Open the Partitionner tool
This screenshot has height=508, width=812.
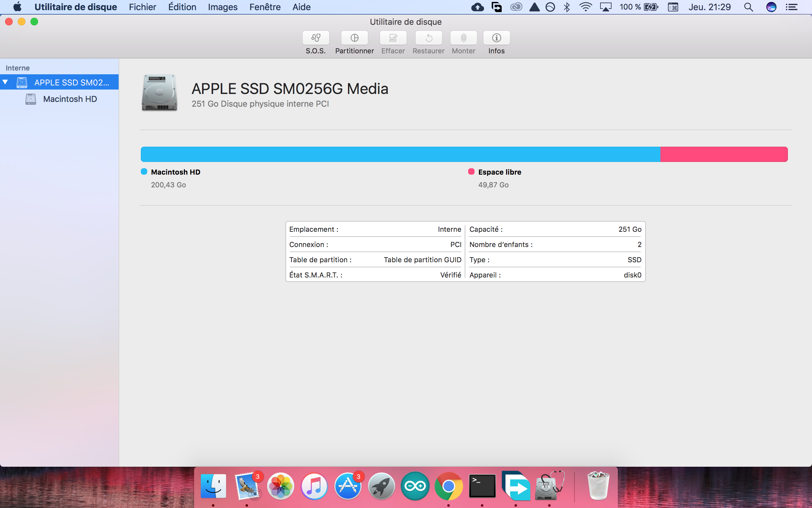click(354, 38)
